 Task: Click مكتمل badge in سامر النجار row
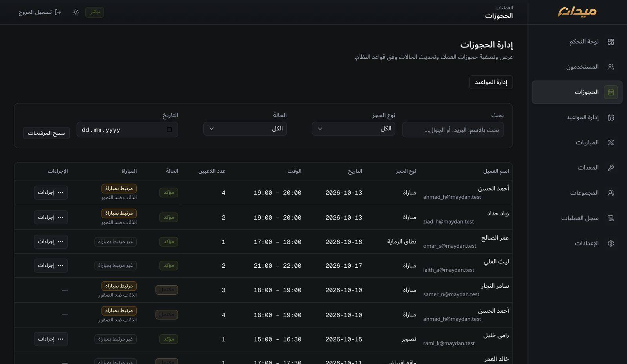pyautogui.click(x=167, y=290)
